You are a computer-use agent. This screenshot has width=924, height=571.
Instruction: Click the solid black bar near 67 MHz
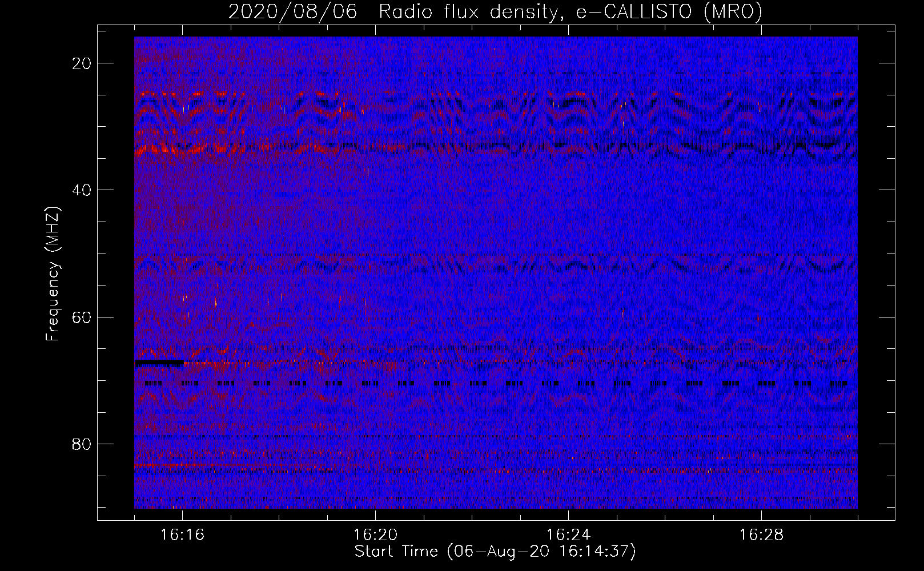coord(159,363)
